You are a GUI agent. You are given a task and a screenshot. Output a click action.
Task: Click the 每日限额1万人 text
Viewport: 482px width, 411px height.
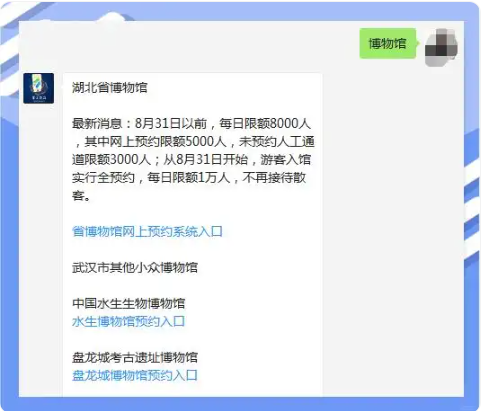pos(189,178)
